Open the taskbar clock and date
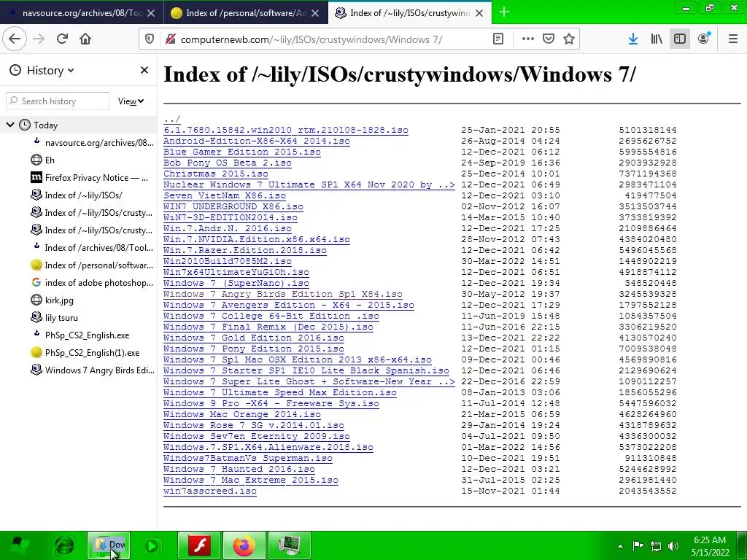The width and height of the screenshot is (747, 560). [710, 546]
